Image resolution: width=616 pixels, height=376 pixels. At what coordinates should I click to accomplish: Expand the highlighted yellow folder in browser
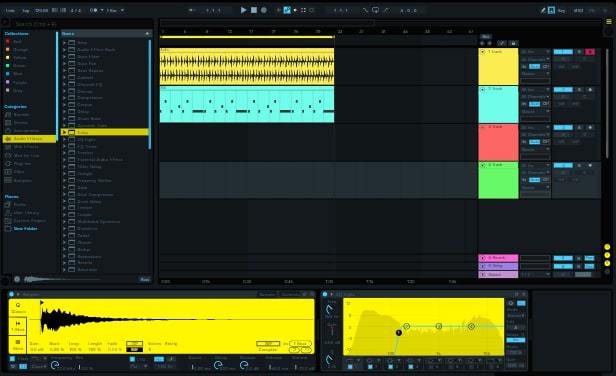(x=64, y=132)
